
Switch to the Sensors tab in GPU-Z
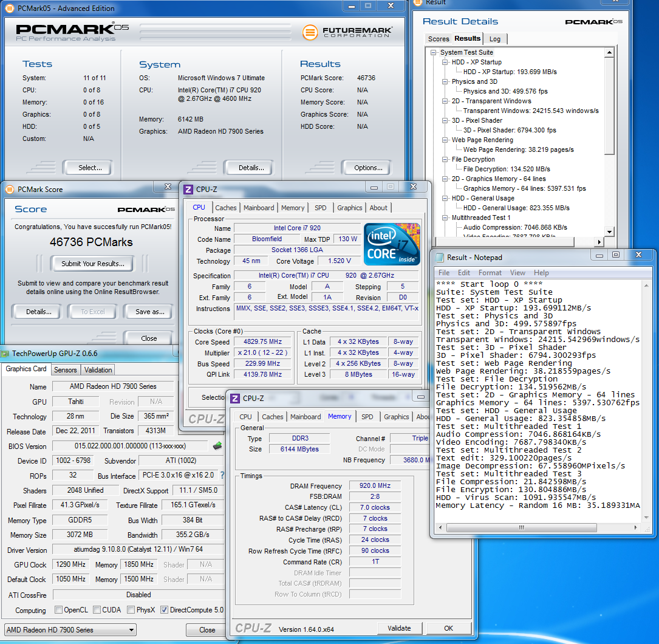pyautogui.click(x=65, y=370)
